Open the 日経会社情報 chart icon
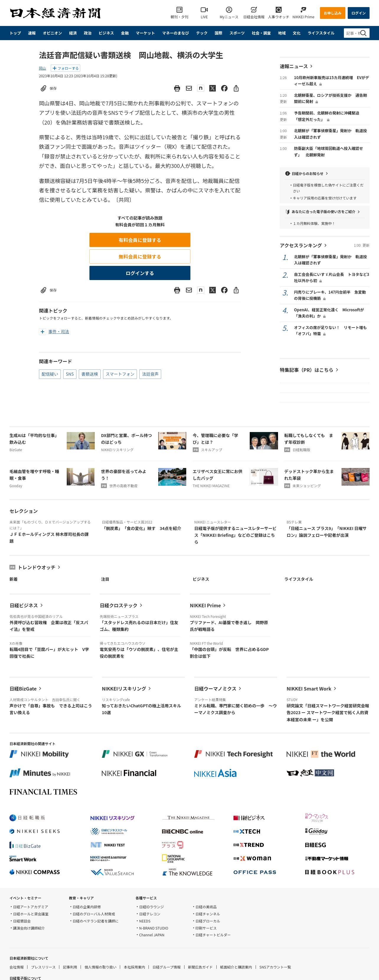The width and height of the screenshot is (379, 980). [x=254, y=10]
